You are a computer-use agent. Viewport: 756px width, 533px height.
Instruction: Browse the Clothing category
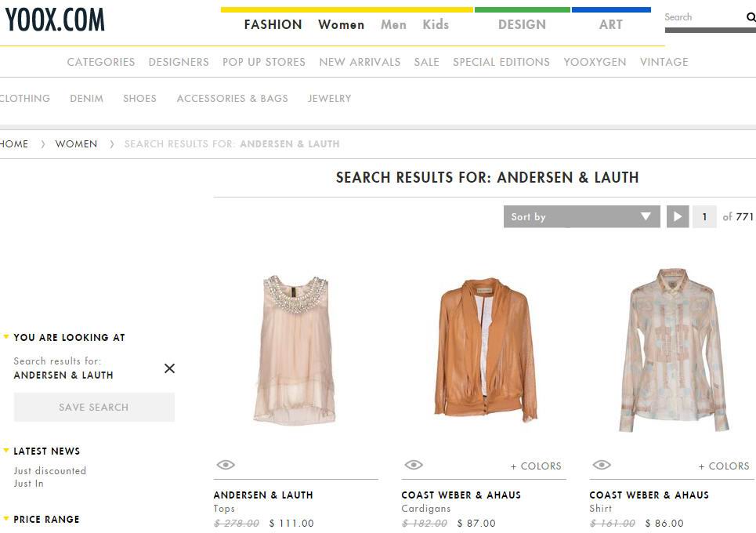pyautogui.click(x=24, y=99)
